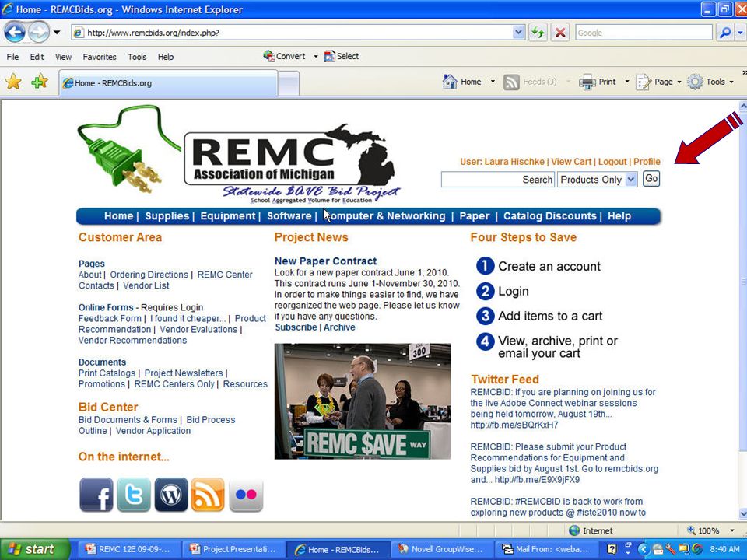Click the page scrollbar down arrow
Image resolution: width=747 pixels, height=560 pixels.
tap(742, 513)
